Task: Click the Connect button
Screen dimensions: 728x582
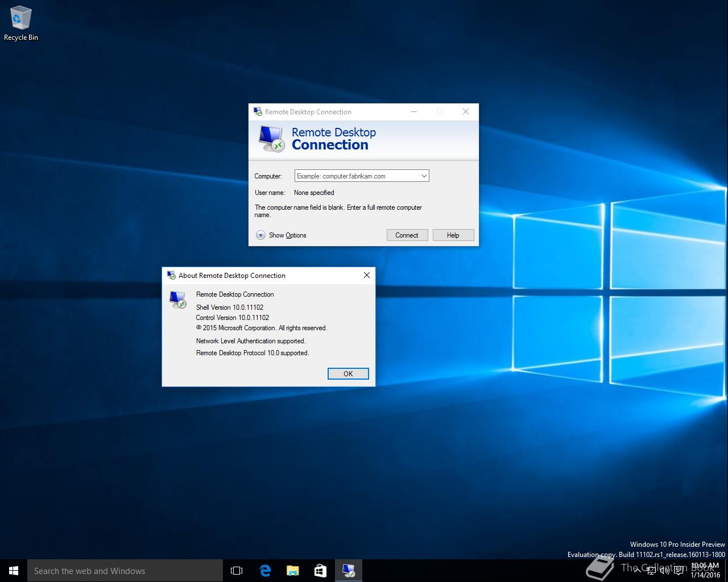Action: tap(407, 235)
